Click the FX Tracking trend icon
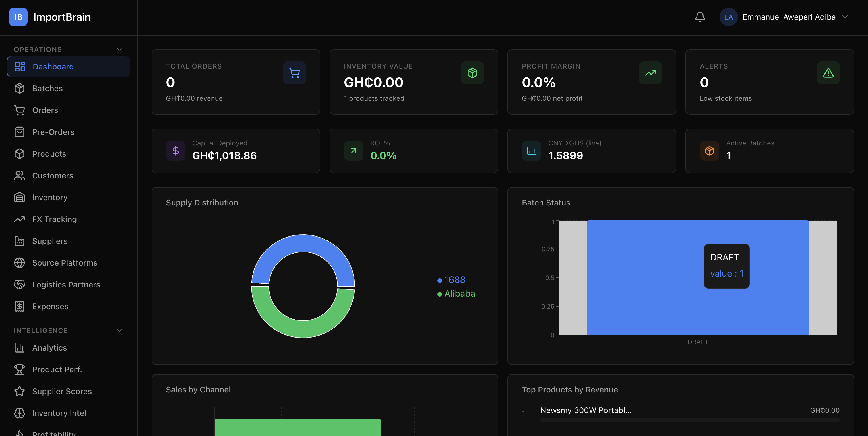 [x=20, y=219]
